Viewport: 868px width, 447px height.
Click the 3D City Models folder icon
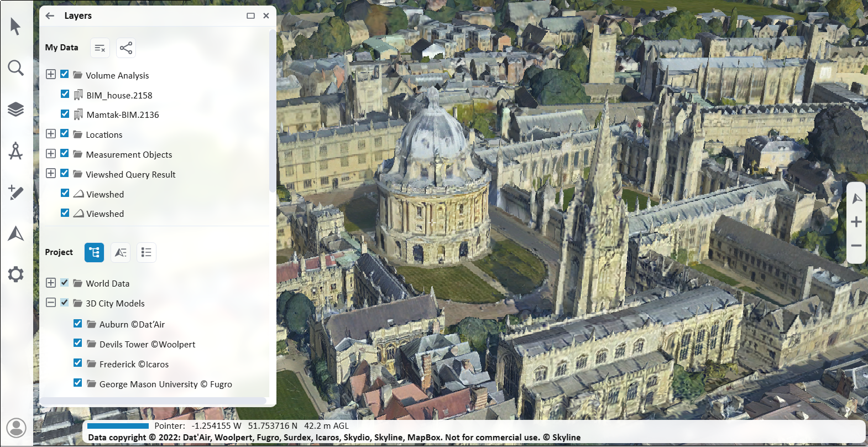[x=78, y=303]
